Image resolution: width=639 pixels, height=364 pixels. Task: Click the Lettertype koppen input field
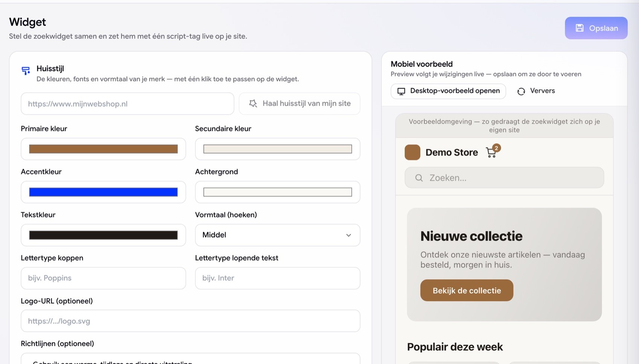(103, 278)
